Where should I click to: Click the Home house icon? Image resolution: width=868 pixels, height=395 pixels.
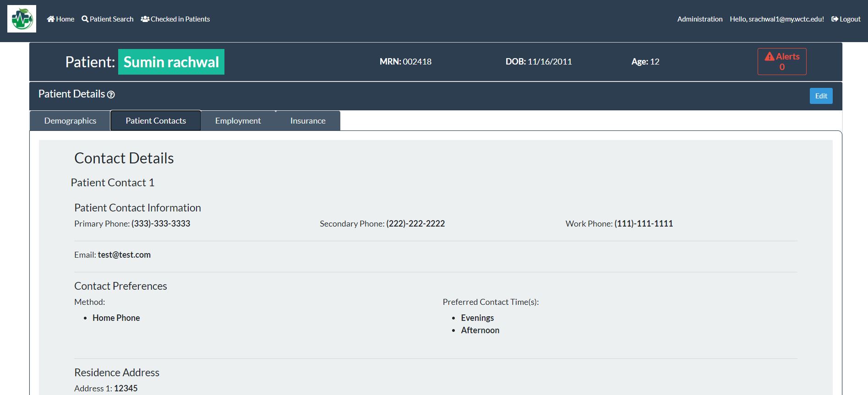(51, 19)
